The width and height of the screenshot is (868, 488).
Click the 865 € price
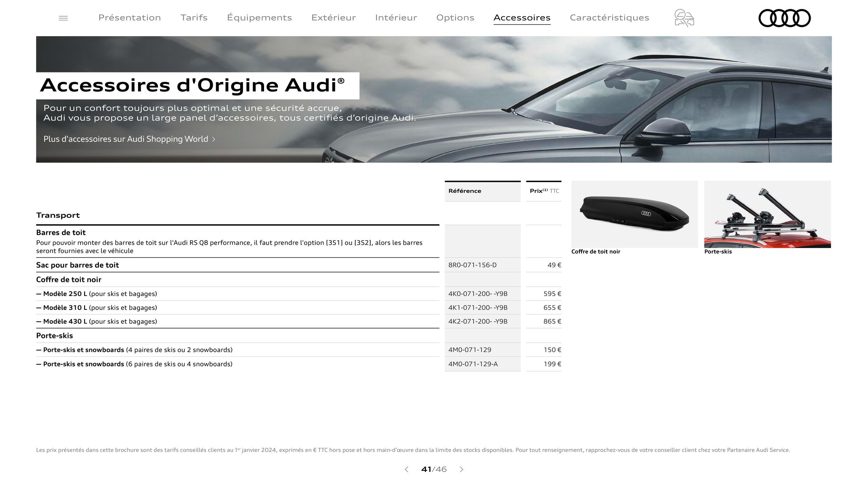552,321
